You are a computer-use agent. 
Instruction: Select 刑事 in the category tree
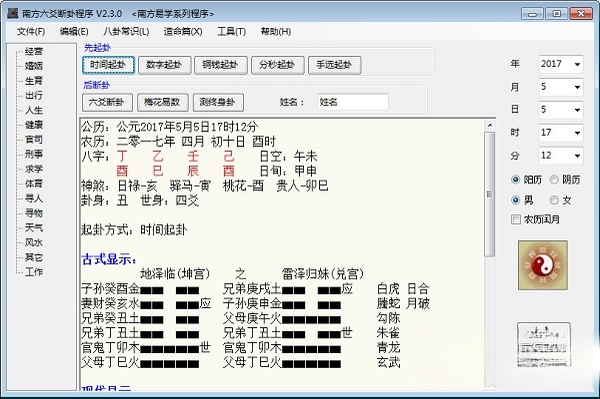click(34, 154)
